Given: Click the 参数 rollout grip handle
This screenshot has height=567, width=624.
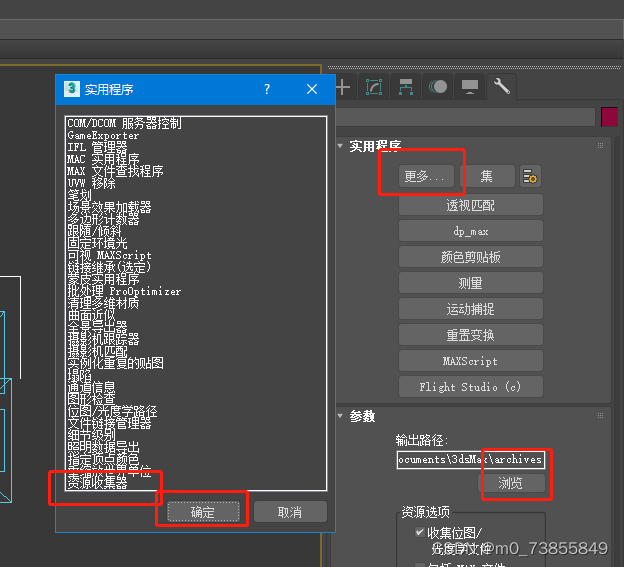Looking at the screenshot, I should (601, 416).
